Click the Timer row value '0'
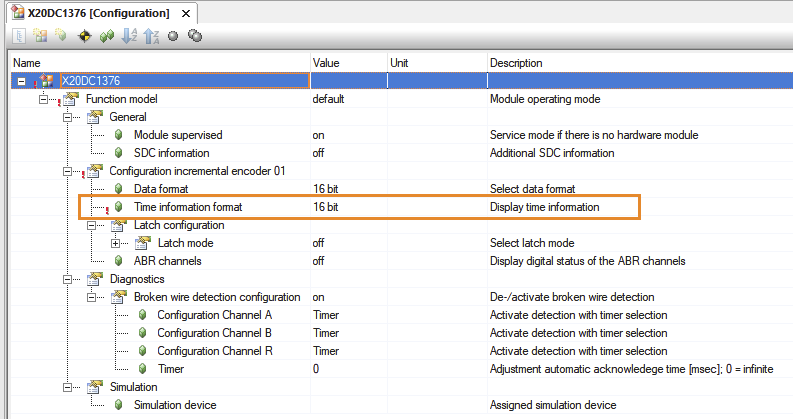 [316, 369]
